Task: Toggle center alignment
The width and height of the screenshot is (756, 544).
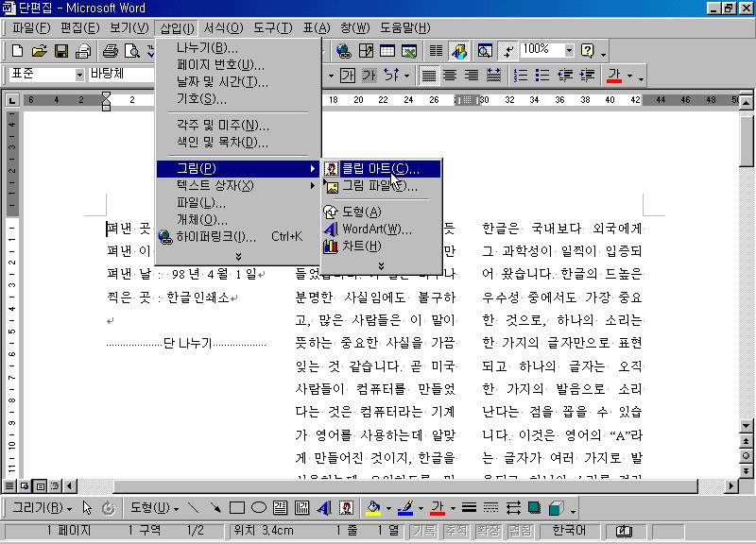Action: pos(450,76)
